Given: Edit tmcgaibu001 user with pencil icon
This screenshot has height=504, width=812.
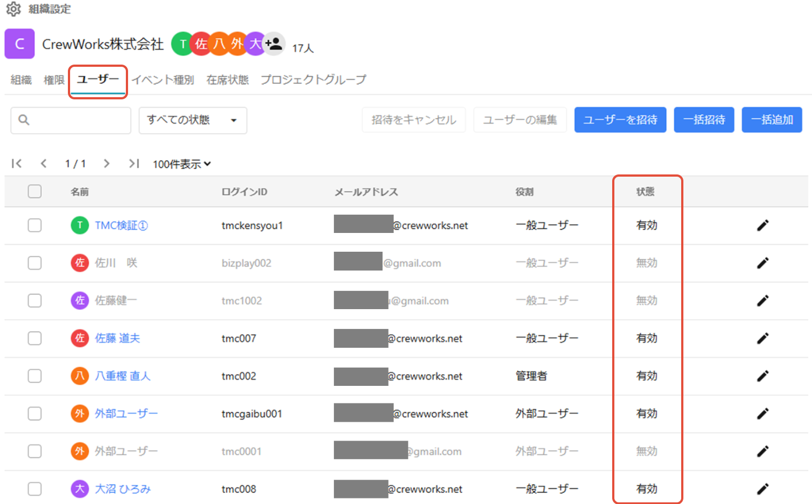Looking at the screenshot, I should 763,413.
